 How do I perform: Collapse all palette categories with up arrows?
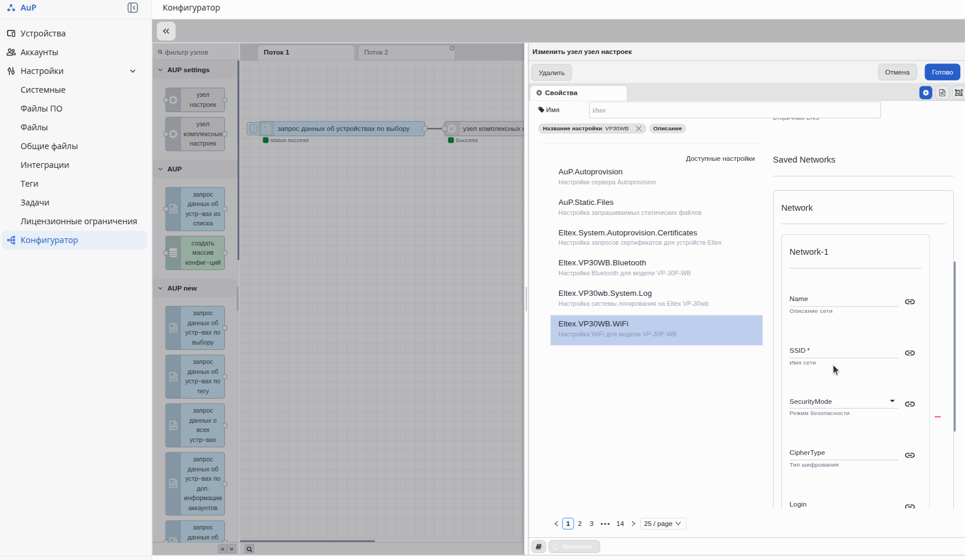[x=223, y=549]
